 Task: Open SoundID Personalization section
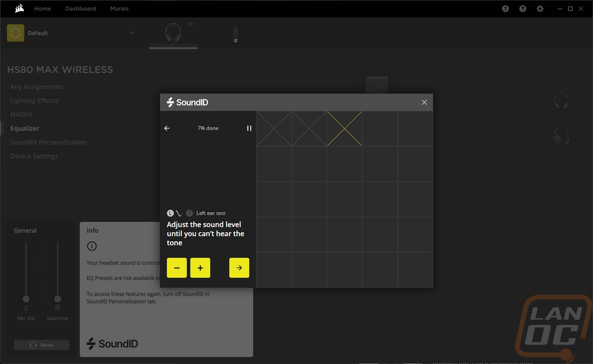49,142
